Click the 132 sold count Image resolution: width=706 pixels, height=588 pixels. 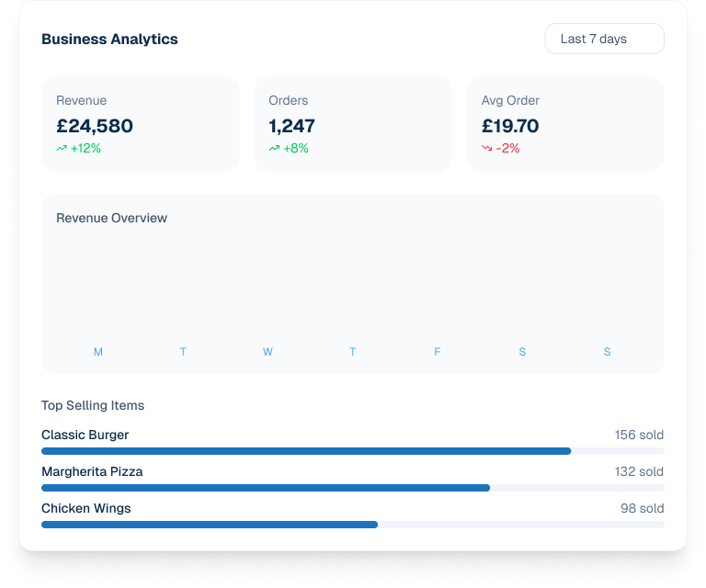coord(639,471)
